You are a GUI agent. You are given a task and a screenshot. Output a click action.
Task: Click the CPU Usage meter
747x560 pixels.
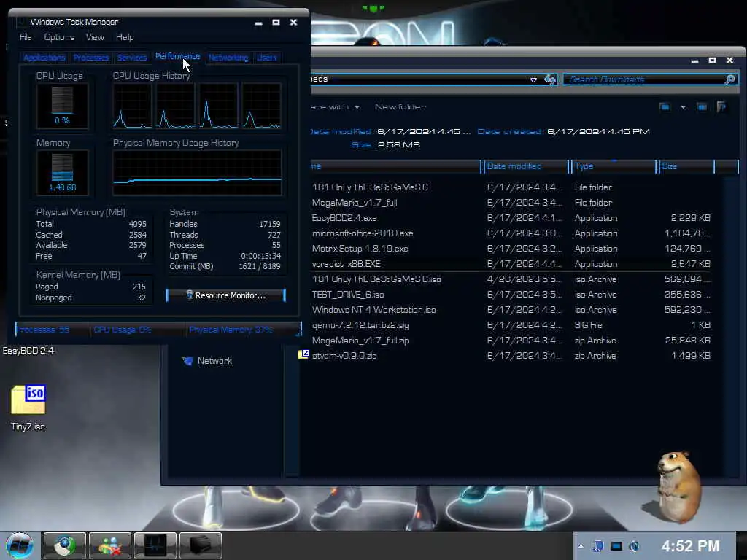click(x=63, y=106)
